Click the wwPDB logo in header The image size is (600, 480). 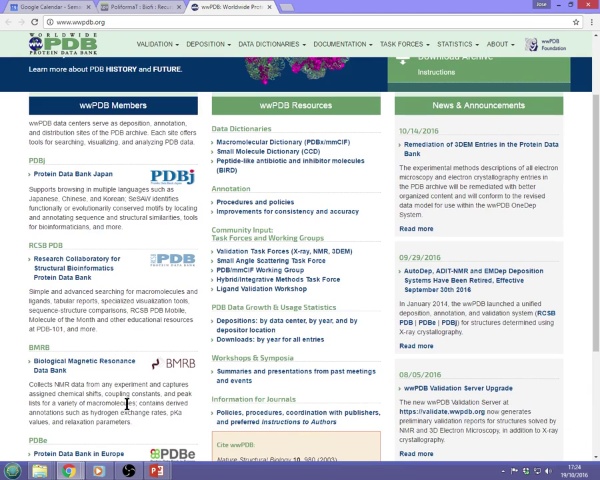click(63, 44)
